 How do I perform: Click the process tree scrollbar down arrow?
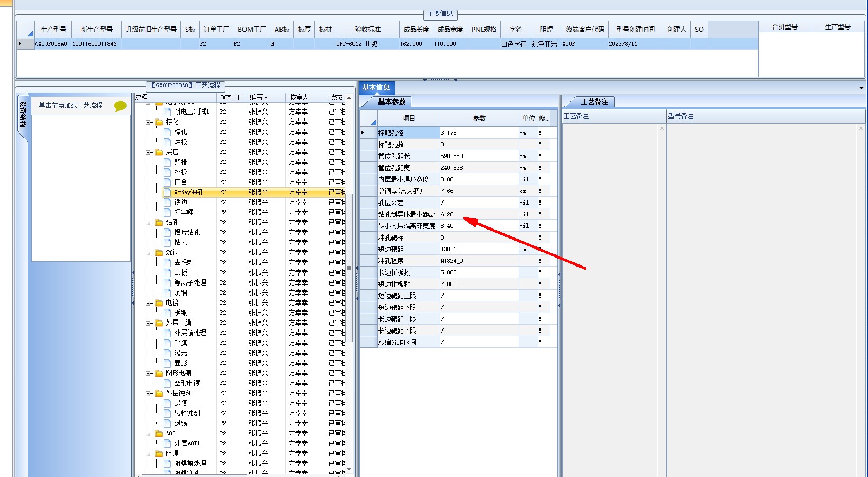[349, 469]
